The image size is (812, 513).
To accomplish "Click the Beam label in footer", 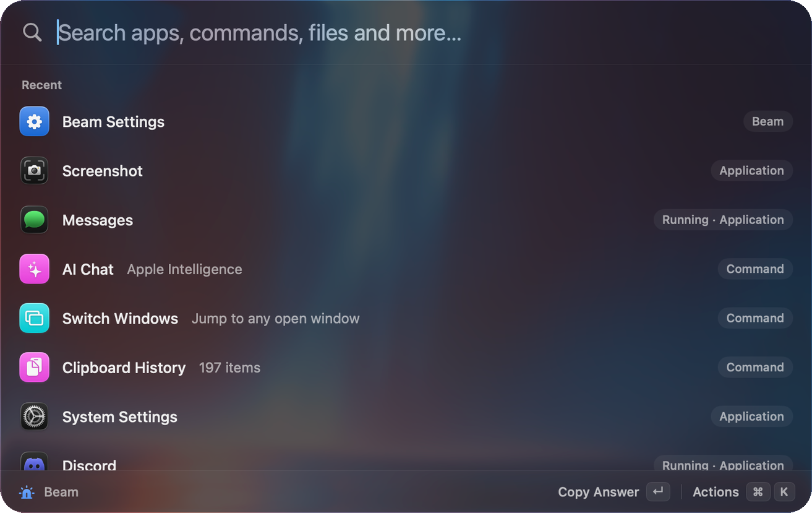I will (x=61, y=493).
